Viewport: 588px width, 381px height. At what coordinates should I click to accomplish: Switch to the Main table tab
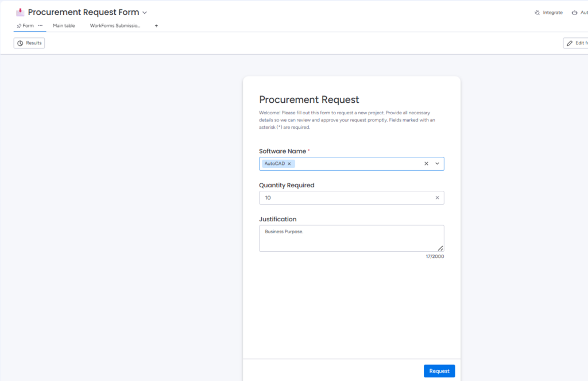[x=64, y=26]
